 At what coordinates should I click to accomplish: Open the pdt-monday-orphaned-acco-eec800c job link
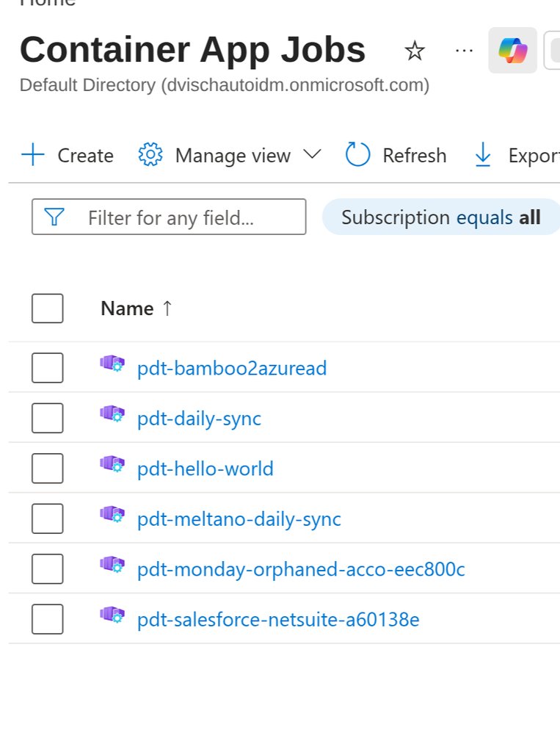click(301, 570)
